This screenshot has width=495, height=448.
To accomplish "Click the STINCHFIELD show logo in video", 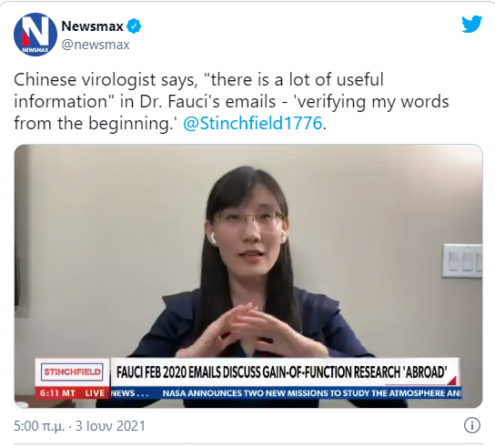I will pyautogui.click(x=72, y=372).
